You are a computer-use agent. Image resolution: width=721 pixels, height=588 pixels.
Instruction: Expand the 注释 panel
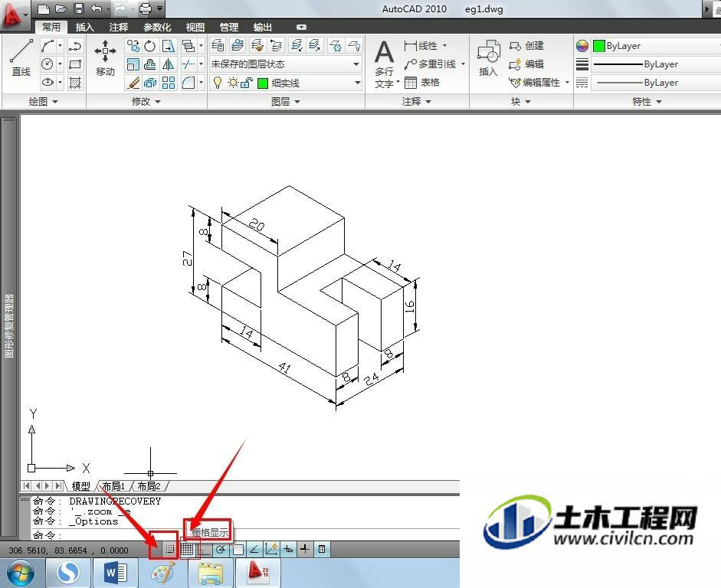(x=417, y=102)
